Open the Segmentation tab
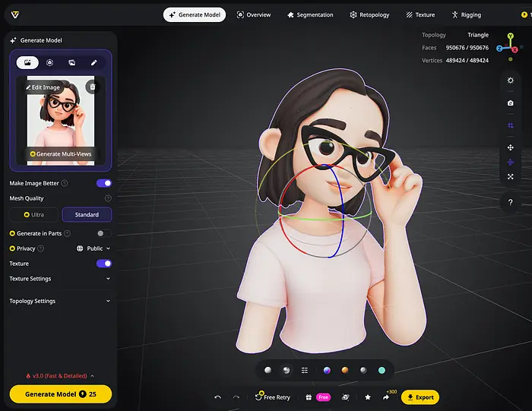This screenshot has width=532, height=411. tap(310, 14)
